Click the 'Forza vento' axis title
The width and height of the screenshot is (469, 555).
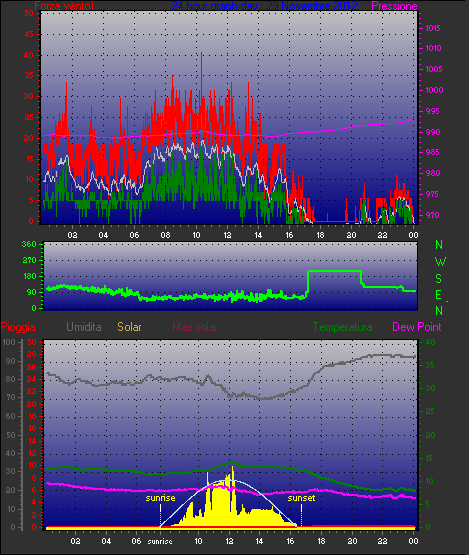64,6
